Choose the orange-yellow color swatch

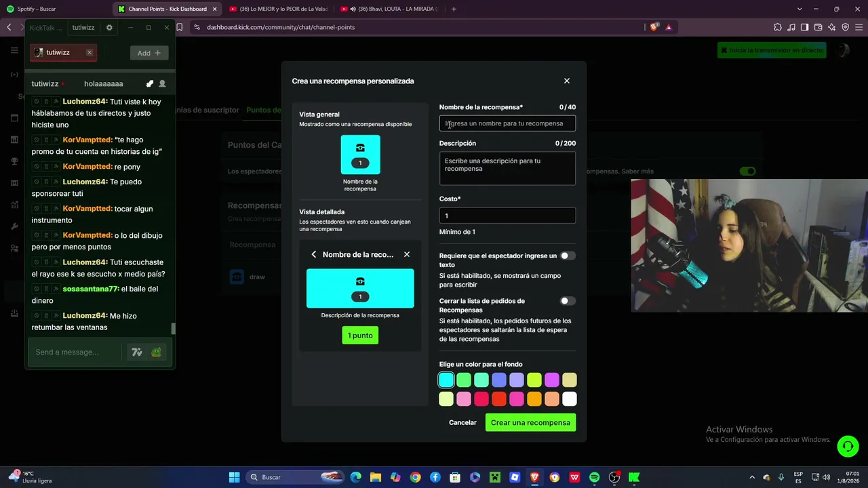[x=534, y=399]
